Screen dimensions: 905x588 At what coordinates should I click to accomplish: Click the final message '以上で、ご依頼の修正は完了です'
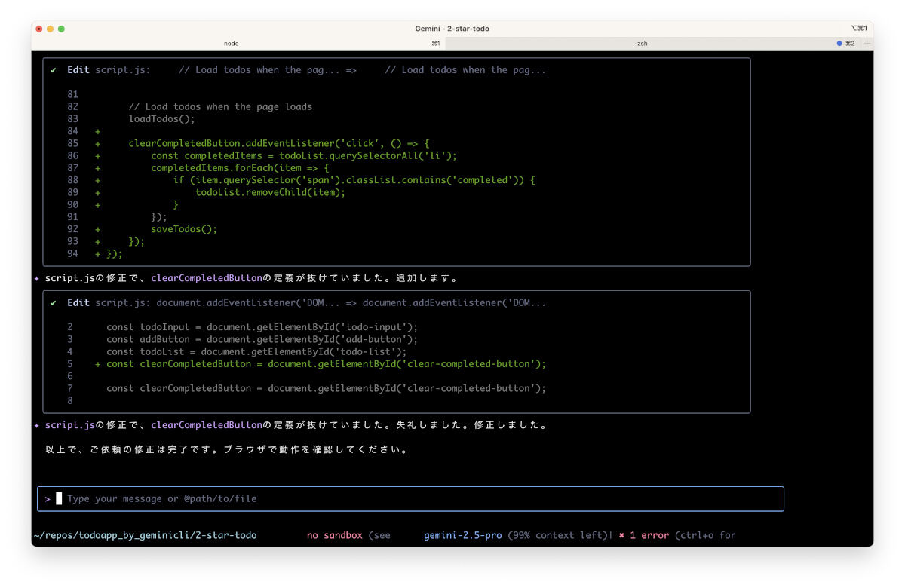click(x=227, y=449)
